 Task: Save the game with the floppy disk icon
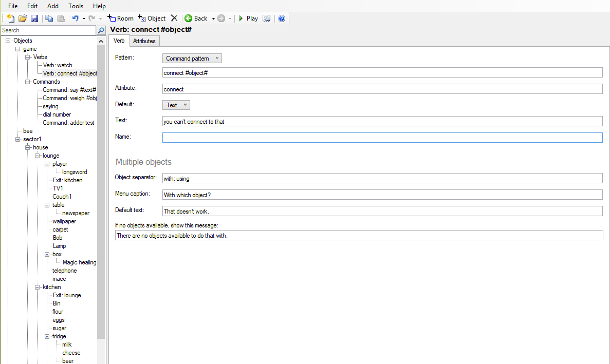point(34,18)
